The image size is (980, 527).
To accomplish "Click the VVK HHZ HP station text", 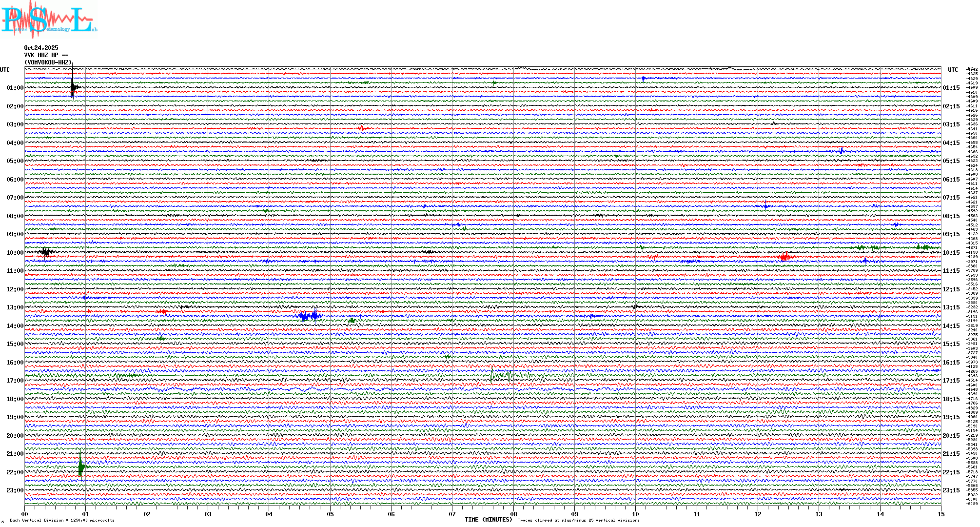I will pyautogui.click(x=41, y=55).
